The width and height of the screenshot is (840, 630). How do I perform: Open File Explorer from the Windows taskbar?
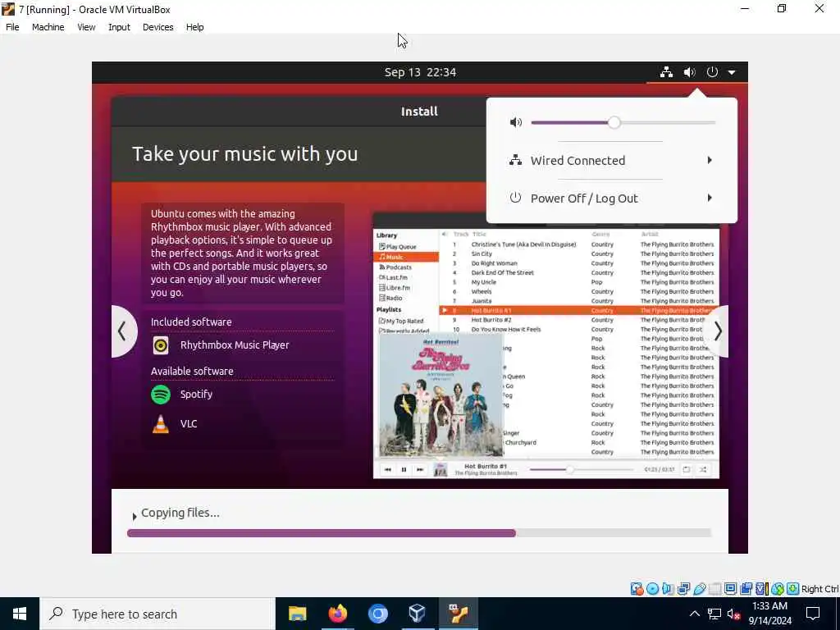pyautogui.click(x=297, y=614)
